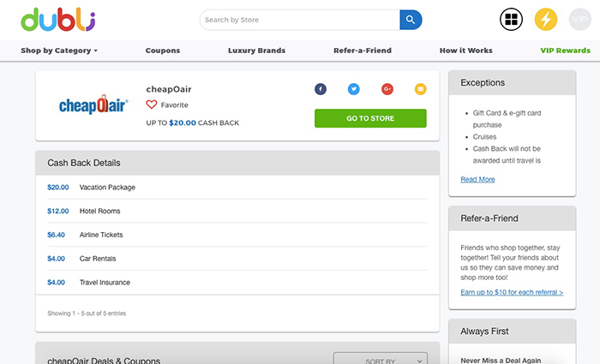Screen dimensions: 600x364
Task: Click Earn up to $10 referral link
Action: click(x=512, y=292)
